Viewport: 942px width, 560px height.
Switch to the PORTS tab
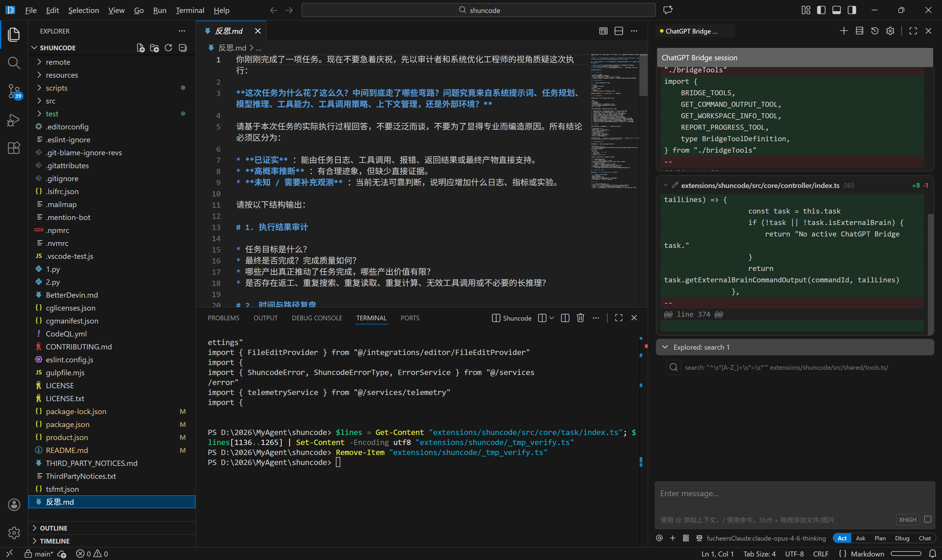(409, 318)
